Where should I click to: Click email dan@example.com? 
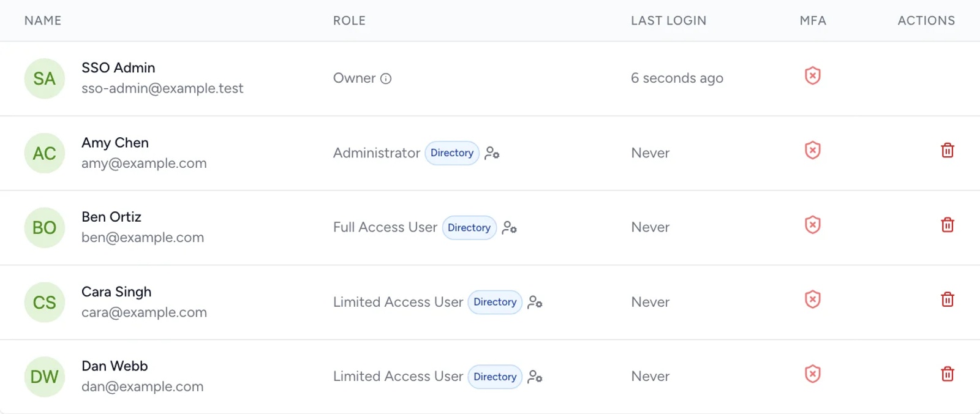[x=142, y=386]
